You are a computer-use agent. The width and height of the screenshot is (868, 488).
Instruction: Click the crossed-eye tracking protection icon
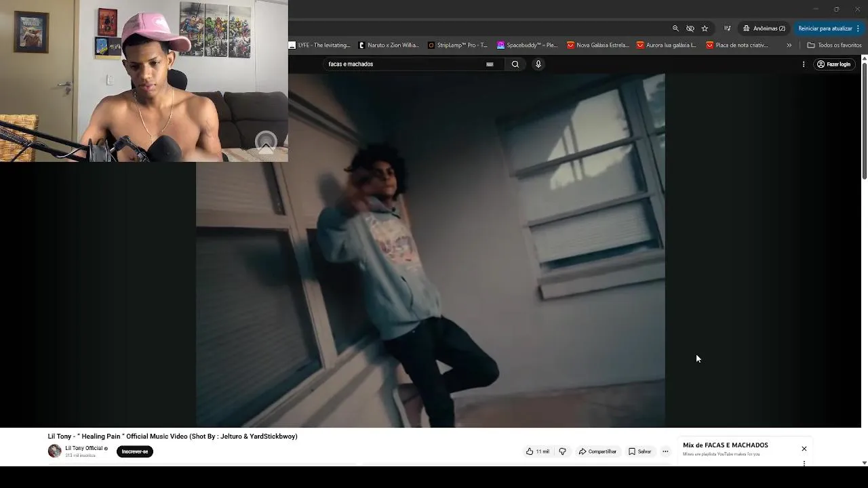690,28
